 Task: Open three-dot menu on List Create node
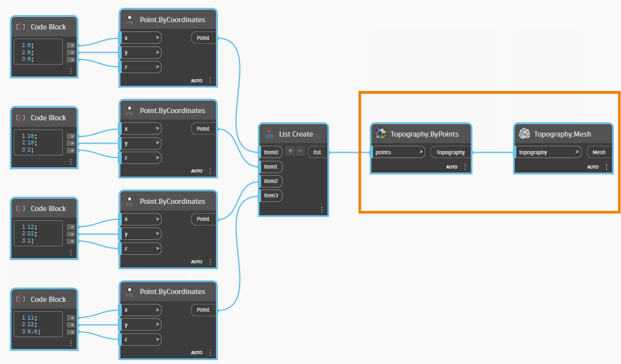[x=321, y=210]
